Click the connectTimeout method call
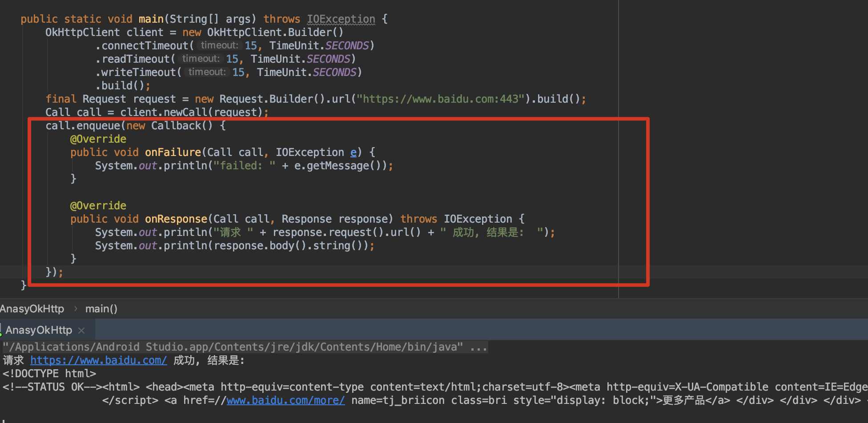This screenshot has width=868, height=423. (x=145, y=46)
